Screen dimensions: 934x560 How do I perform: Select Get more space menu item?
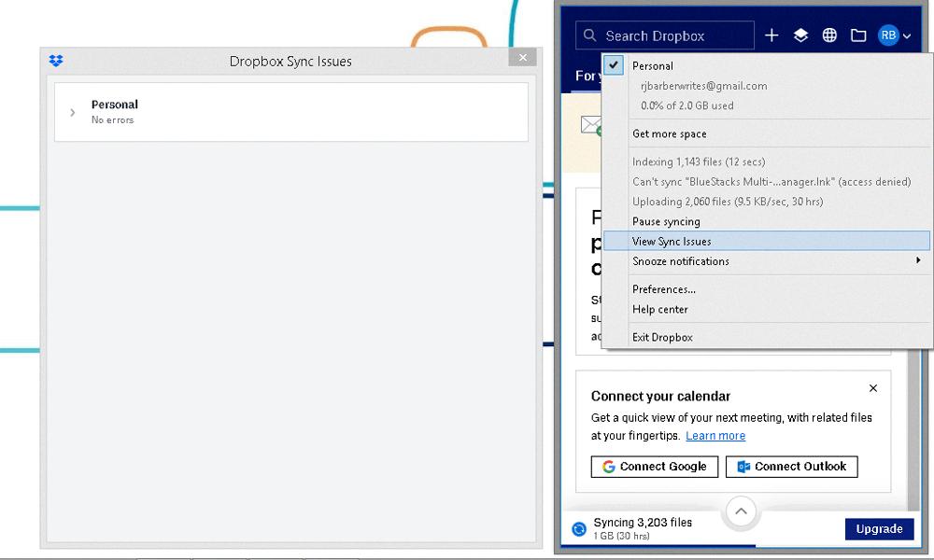pyautogui.click(x=669, y=133)
